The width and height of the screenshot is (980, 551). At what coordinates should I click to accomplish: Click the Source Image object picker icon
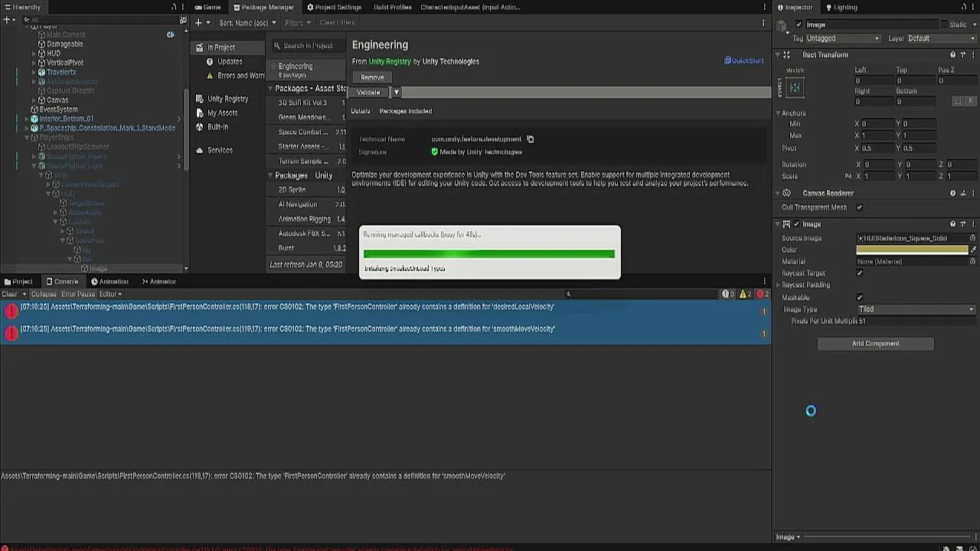(x=973, y=238)
